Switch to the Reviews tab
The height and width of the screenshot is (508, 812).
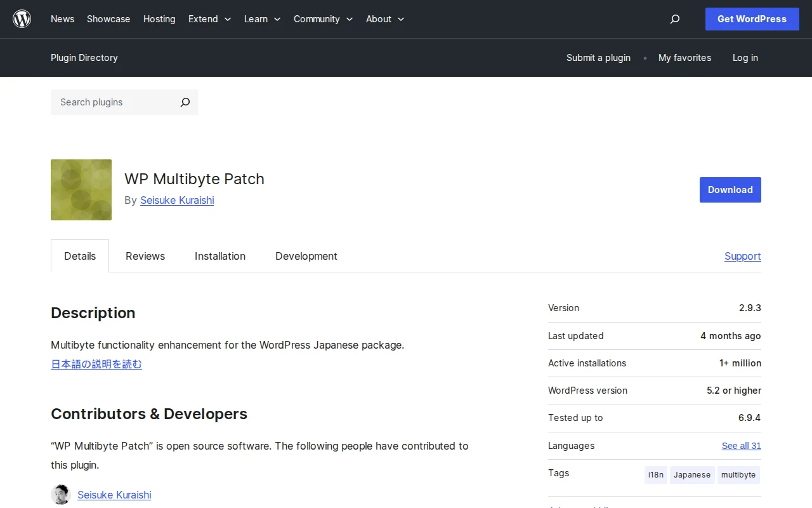[145, 256]
